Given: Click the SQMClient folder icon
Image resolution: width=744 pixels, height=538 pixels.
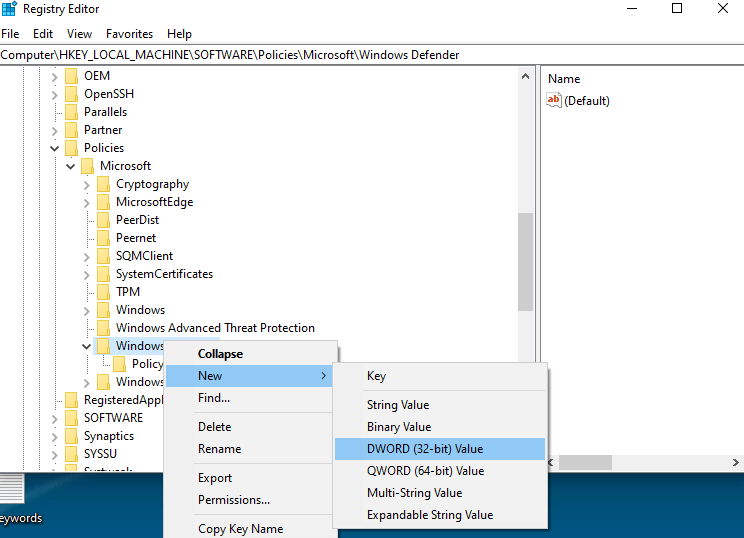Looking at the screenshot, I should [103, 256].
